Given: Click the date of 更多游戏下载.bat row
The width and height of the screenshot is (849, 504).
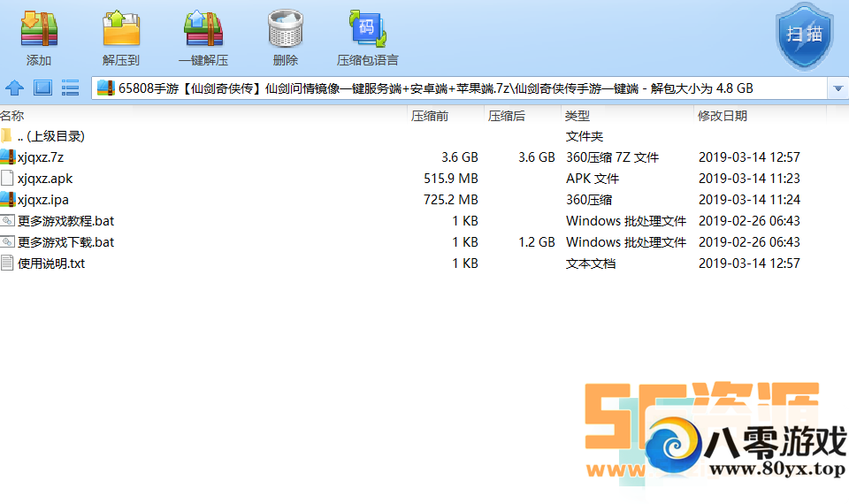Looking at the screenshot, I should click(x=749, y=242).
